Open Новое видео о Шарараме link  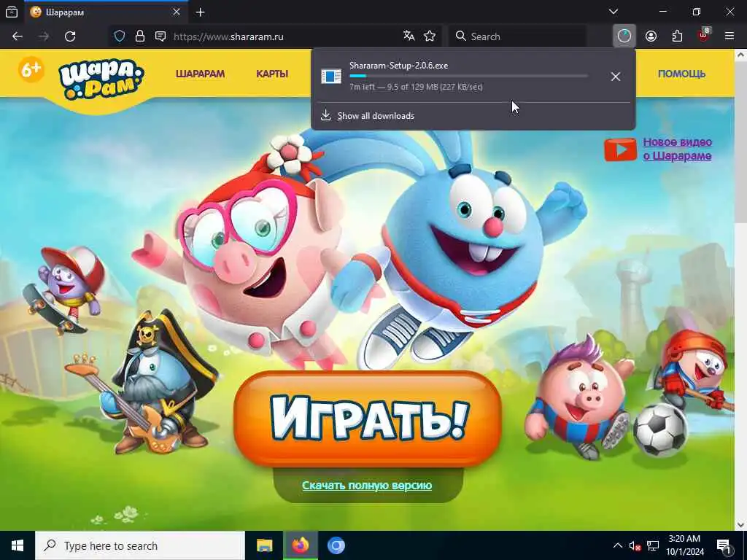(x=677, y=149)
